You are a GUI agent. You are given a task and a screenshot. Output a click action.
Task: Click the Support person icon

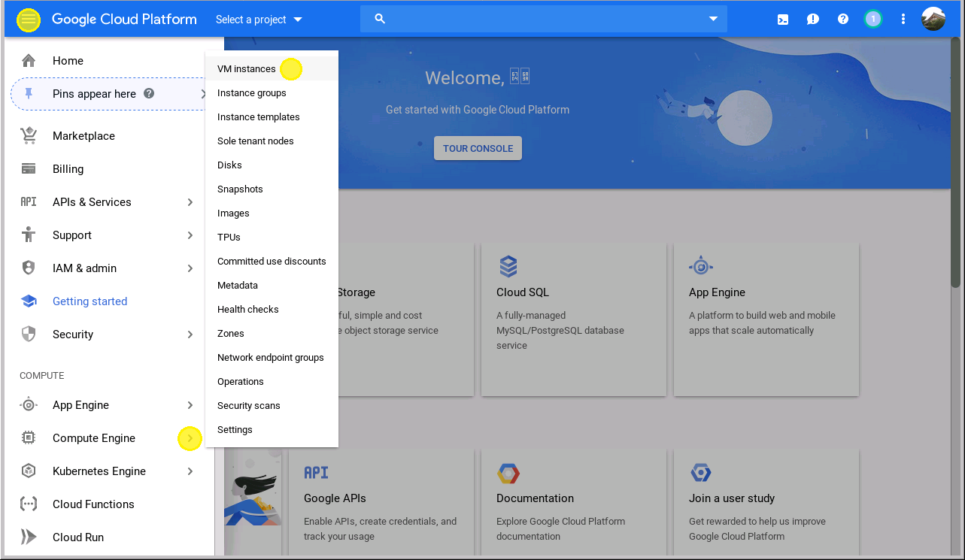click(x=29, y=235)
